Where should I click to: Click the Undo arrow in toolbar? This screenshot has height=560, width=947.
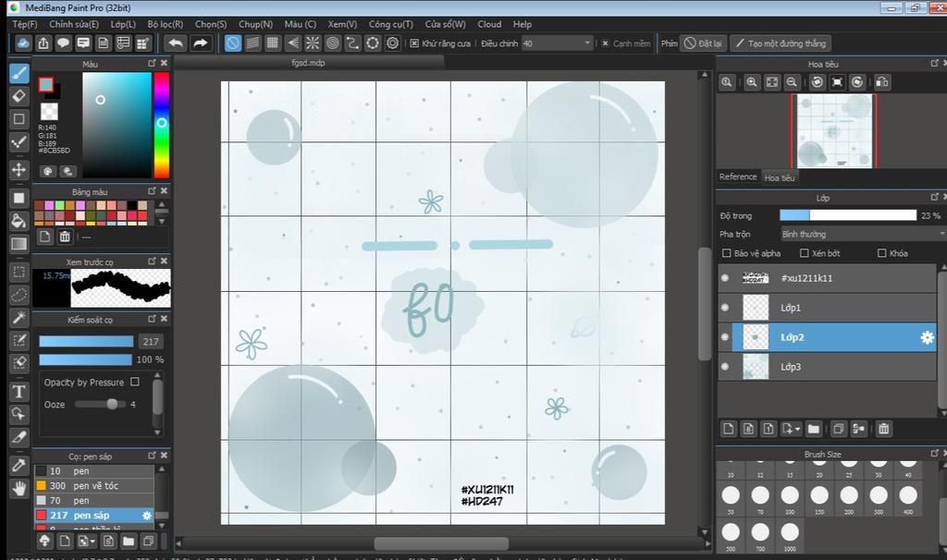(176, 43)
